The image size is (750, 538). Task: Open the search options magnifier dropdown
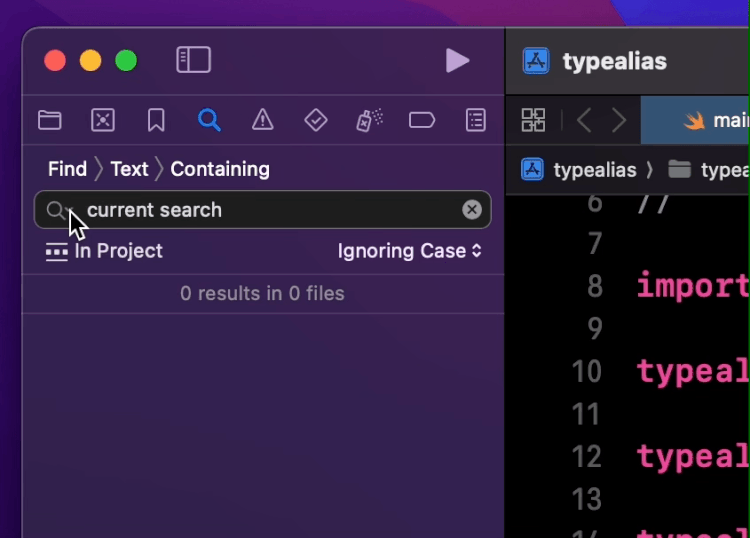58,210
